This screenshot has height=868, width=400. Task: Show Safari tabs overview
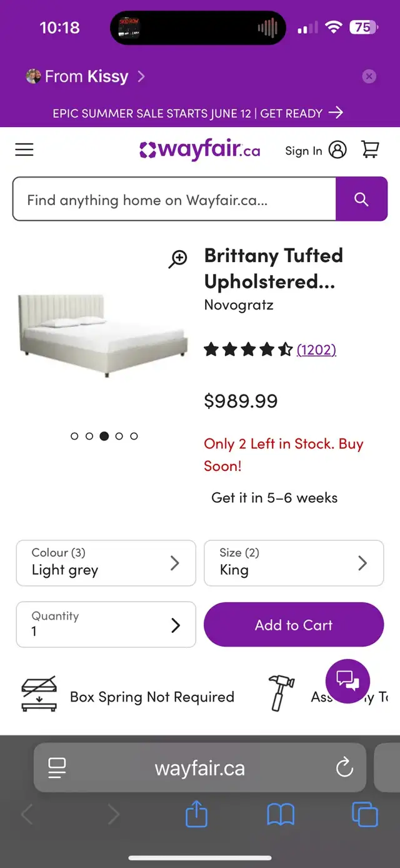365,815
